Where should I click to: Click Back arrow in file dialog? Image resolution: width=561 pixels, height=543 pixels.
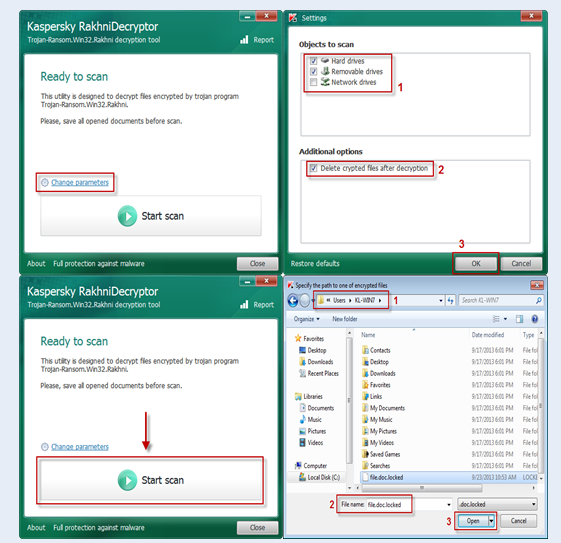[x=293, y=301]
